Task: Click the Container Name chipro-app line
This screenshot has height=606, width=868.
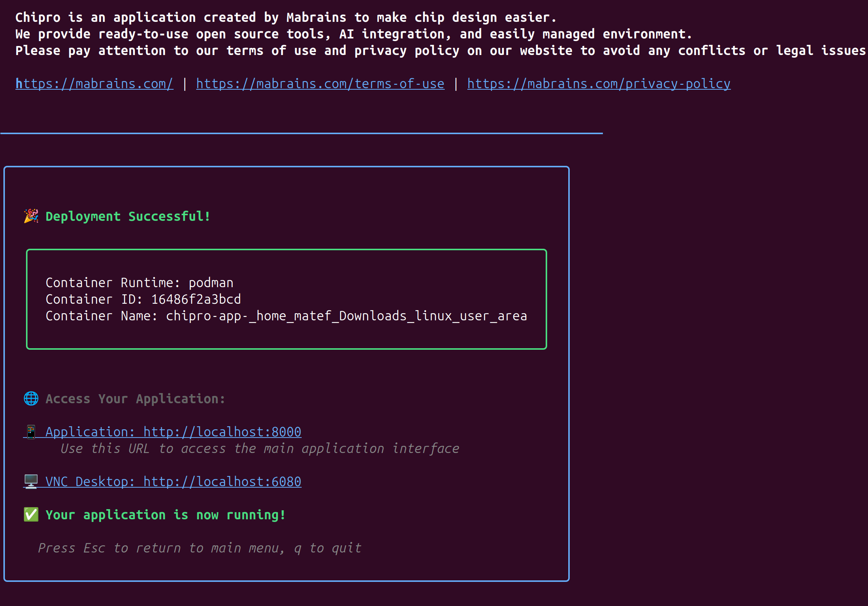Action: (x=286, y=316)
